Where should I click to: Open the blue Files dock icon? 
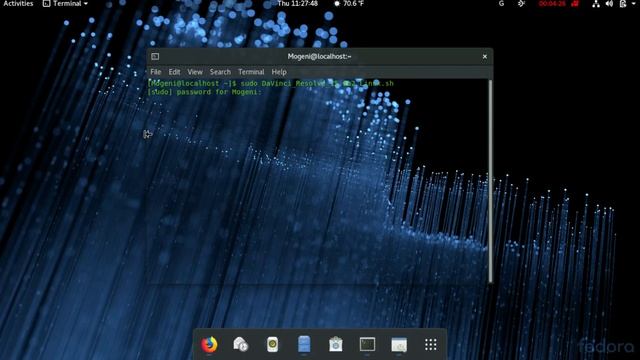[304, 344]
